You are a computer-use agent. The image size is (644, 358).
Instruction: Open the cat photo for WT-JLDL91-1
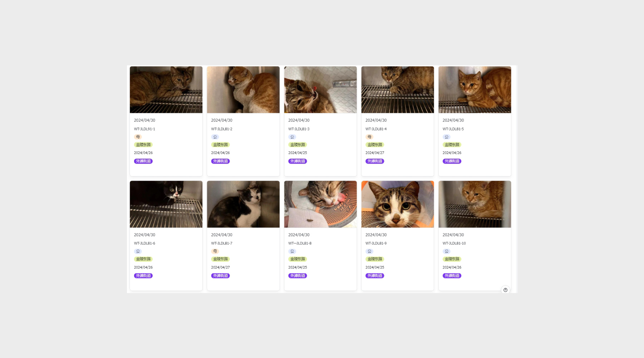[166, 90]
